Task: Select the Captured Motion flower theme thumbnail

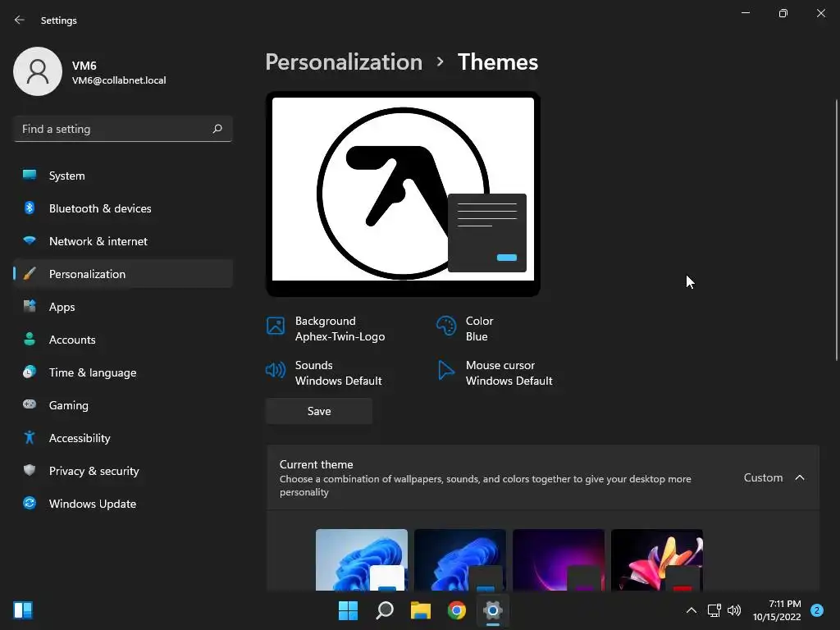Action: pos(657,559)
